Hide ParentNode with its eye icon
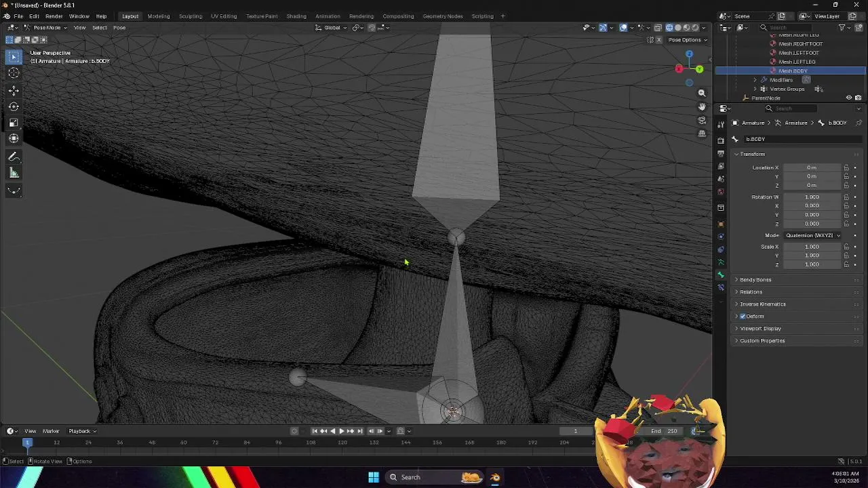This screenshot has width=868, height=488. pos(848,98)
